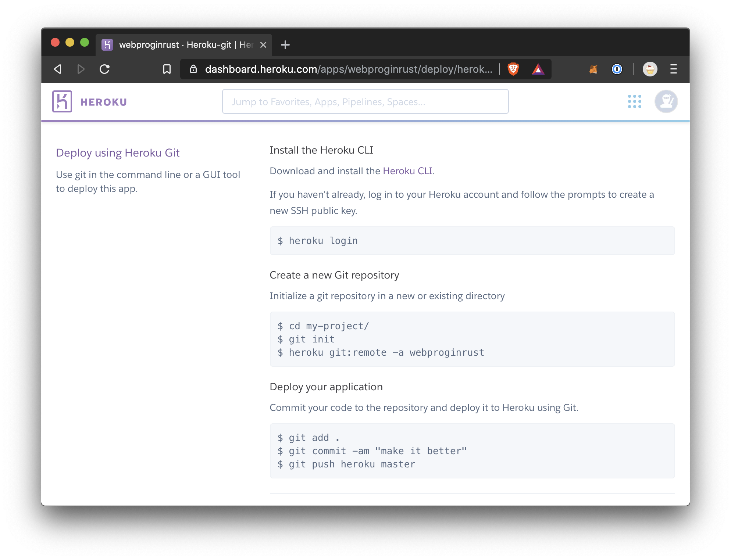
Task: Open a new browser tab
Action: (x=285, y=45)
